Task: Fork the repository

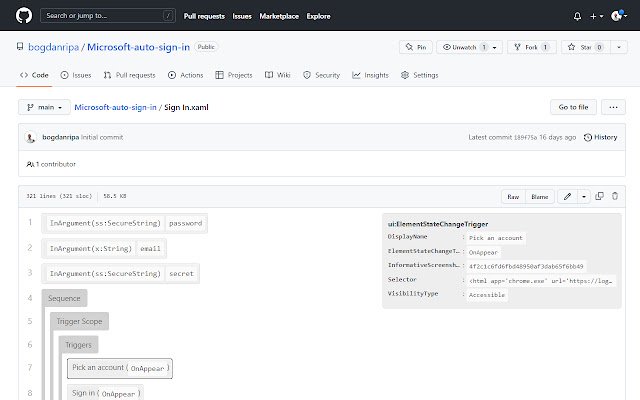Action: click(531, 47)
